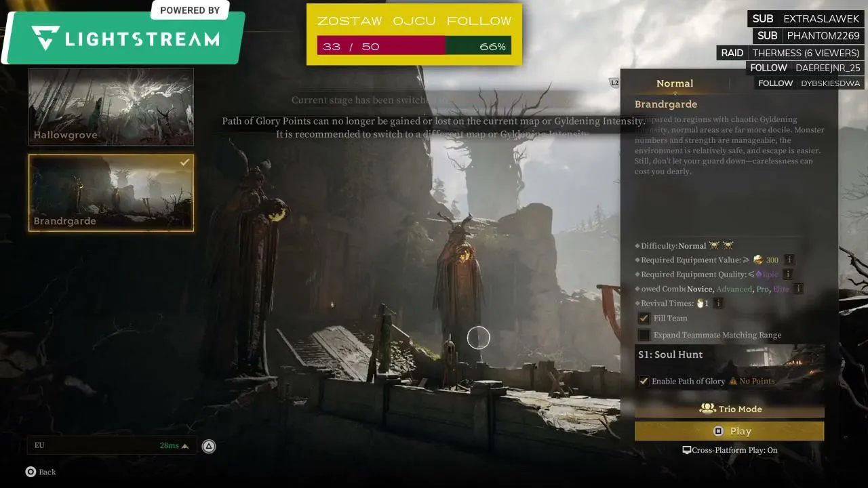Click the follower goal progress bar
This screenshot has width=868, height=488.
[x=414, y=46]
